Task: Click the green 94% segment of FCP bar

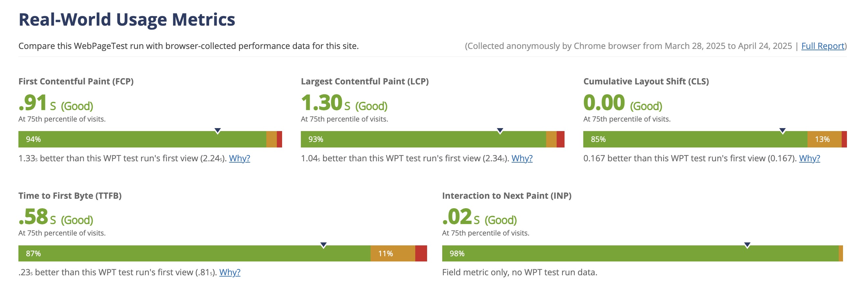Action: click(x=141, y=139)
